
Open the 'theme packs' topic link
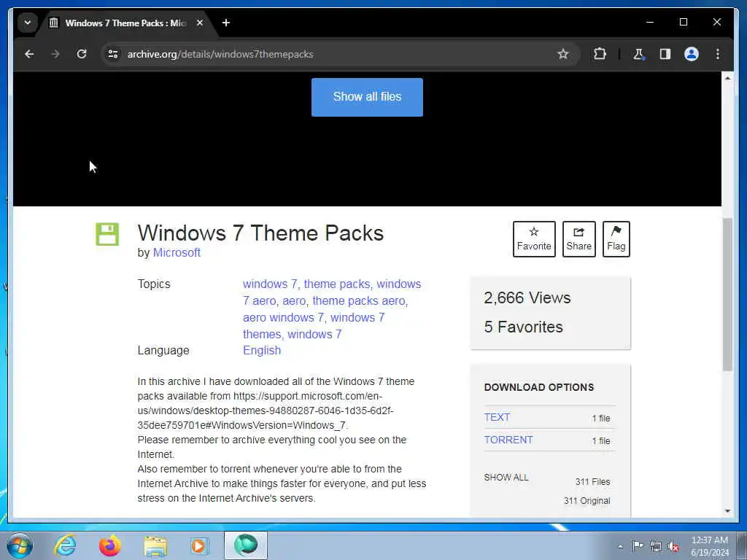tap(337, 284)
